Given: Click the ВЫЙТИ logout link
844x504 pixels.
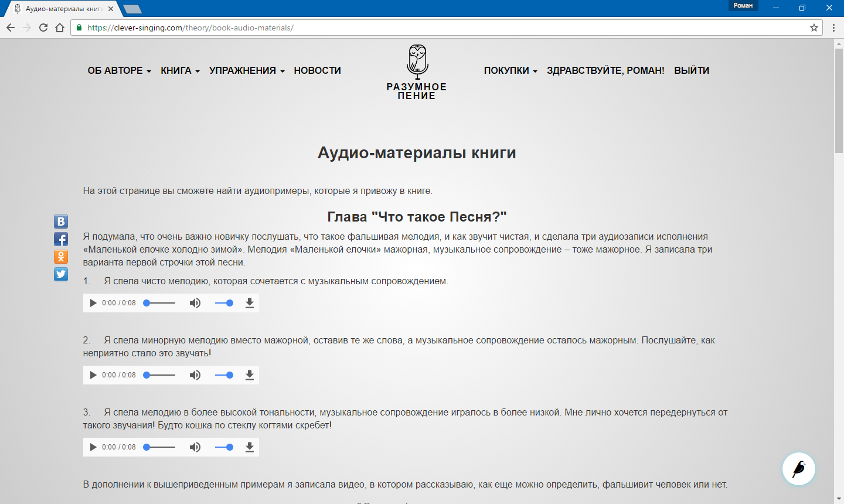Looking at the screenshot, I should [692, 70].
